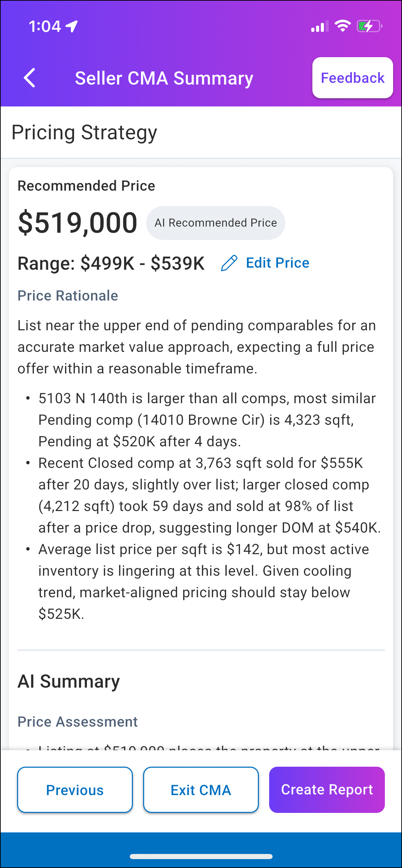The height and width of the screenshot is (868, 402).
Task: Hit the Create Report button
Action: click(x=327, y=790)
